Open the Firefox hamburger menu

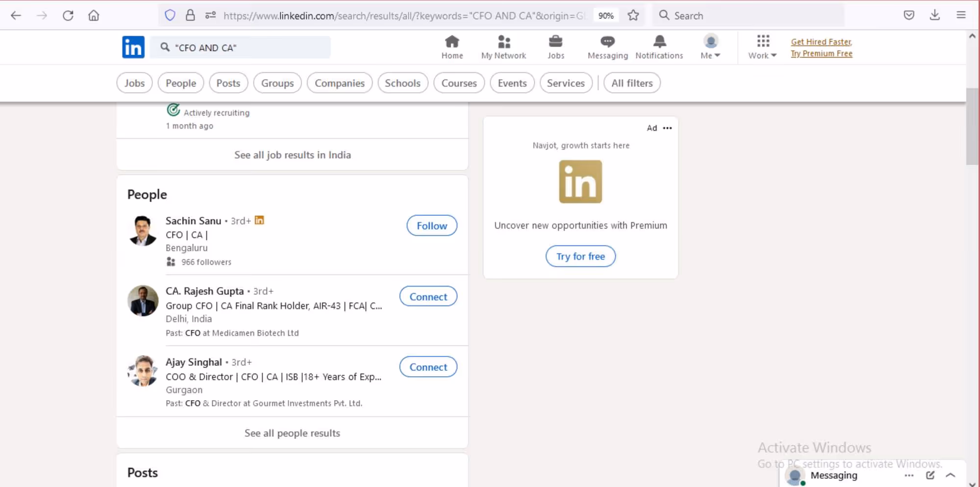click(961, 15)
